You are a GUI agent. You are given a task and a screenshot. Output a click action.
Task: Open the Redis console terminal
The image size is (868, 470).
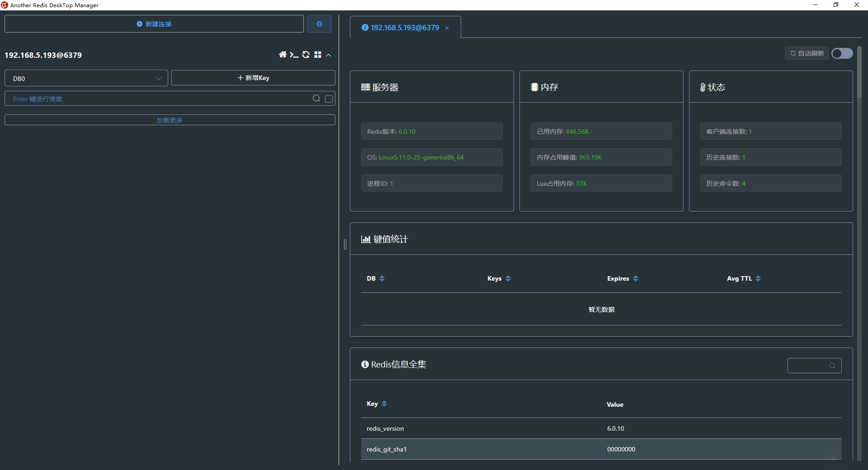click(294, 55)
